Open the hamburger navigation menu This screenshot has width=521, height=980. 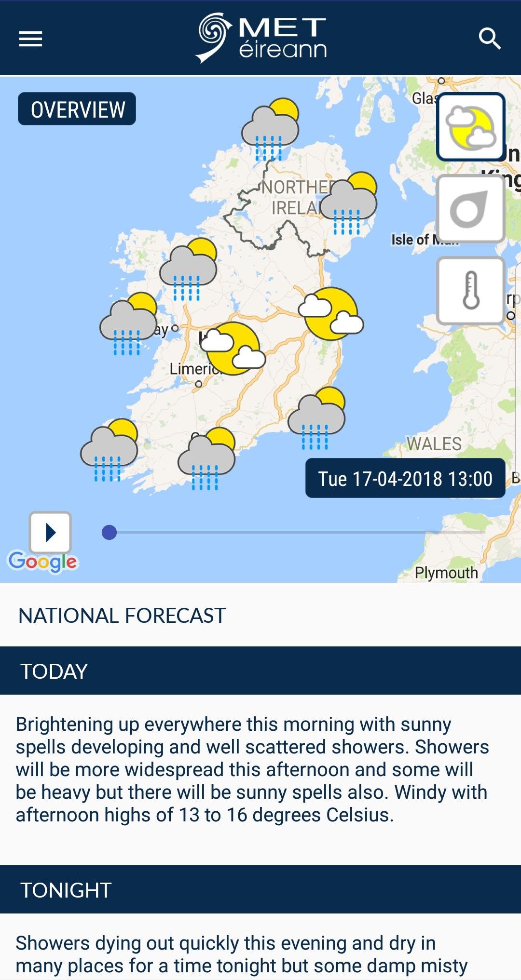[x=30, y=39]
